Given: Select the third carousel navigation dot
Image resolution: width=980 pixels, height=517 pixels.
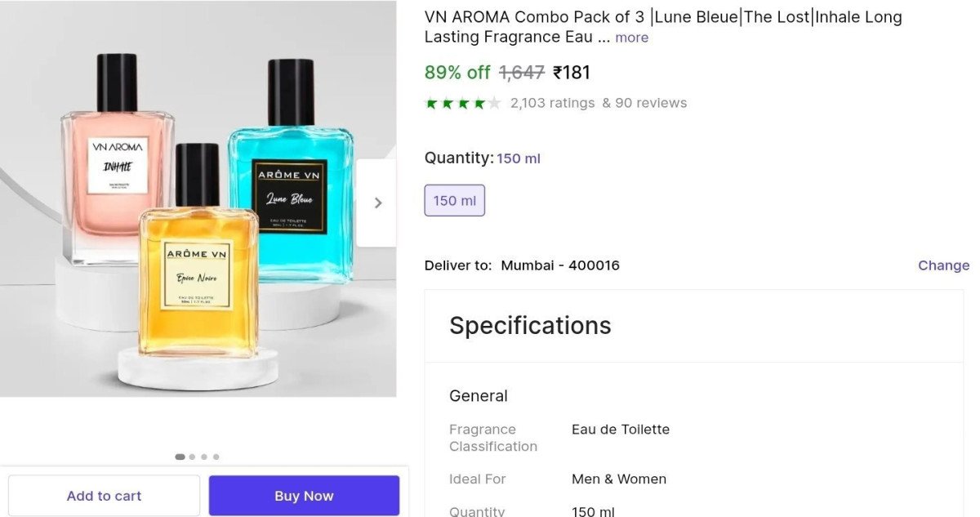Looking at the screenshot, I should [x=204, y=457].
